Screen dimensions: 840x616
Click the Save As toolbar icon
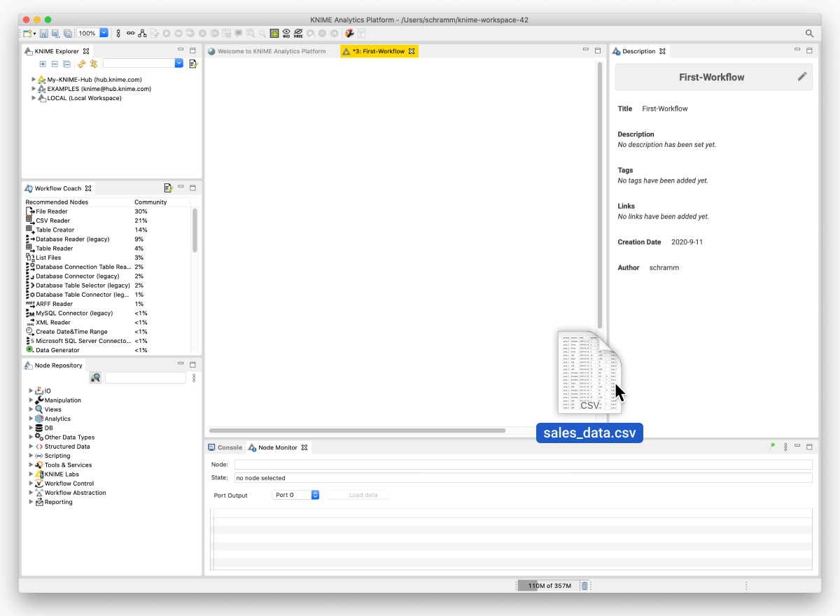click(x=55, y=33)
